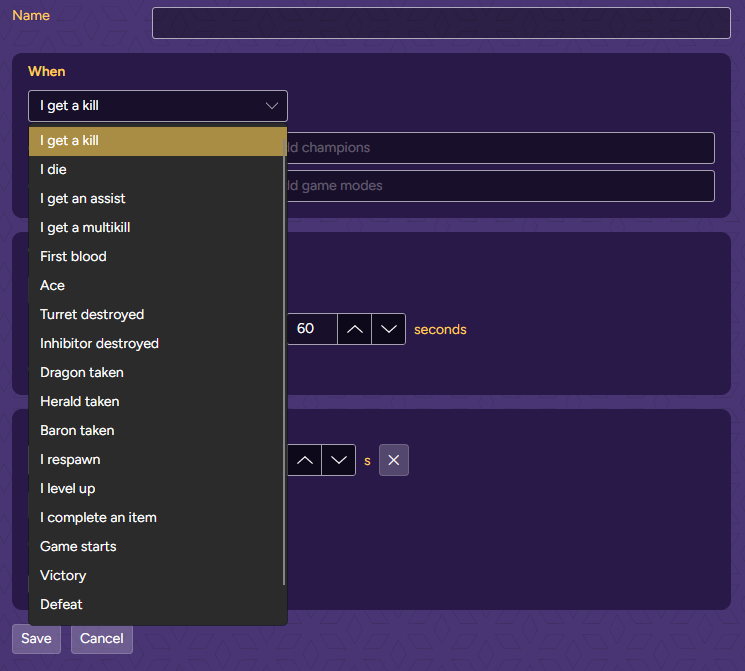Remove the action with the X button
The height and width of the screenshot is (671, 745).
(393, 460)
